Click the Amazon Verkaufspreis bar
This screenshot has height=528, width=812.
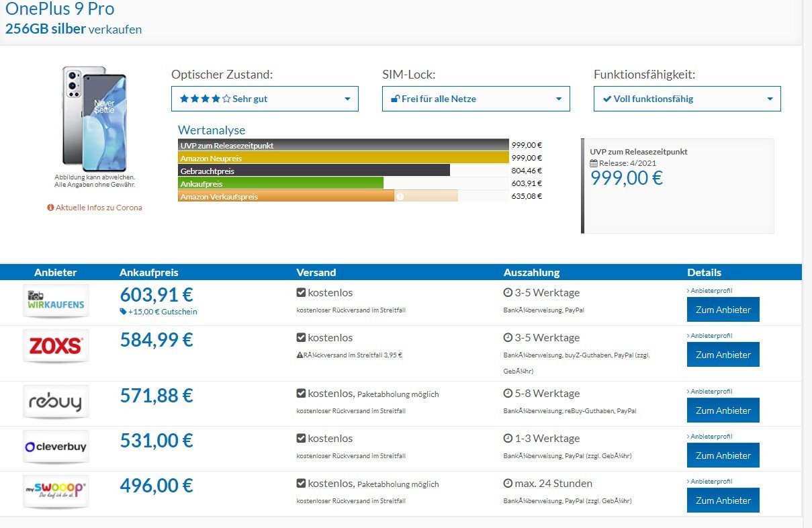click(x=286, y=196)
